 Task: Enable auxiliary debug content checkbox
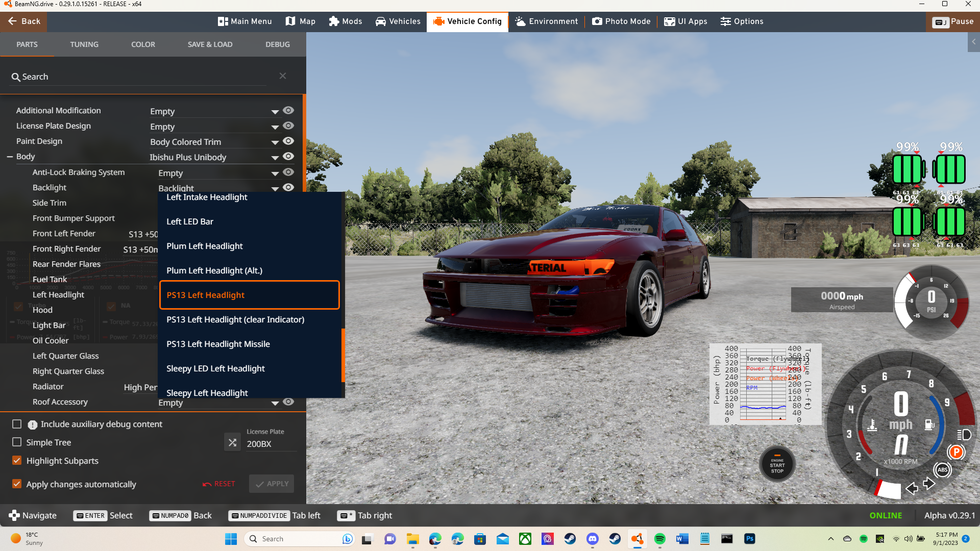pyautogui.click(x=17, y=424)
